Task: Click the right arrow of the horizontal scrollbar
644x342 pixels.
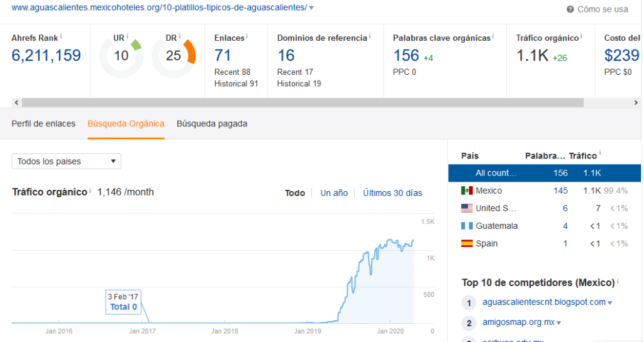Action: click(636, 102)
